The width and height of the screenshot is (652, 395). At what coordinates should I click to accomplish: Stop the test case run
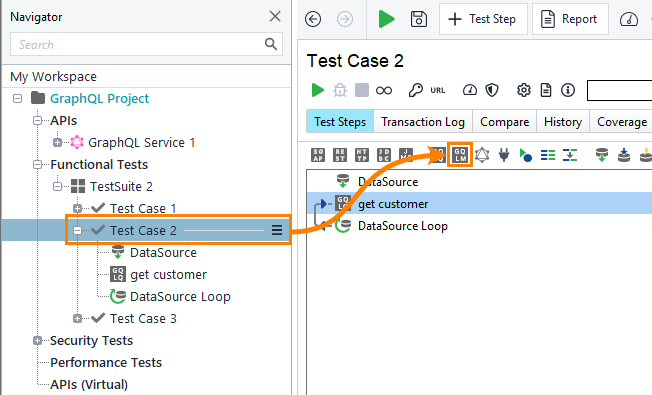pyautogui.click(x=362, y=90)
